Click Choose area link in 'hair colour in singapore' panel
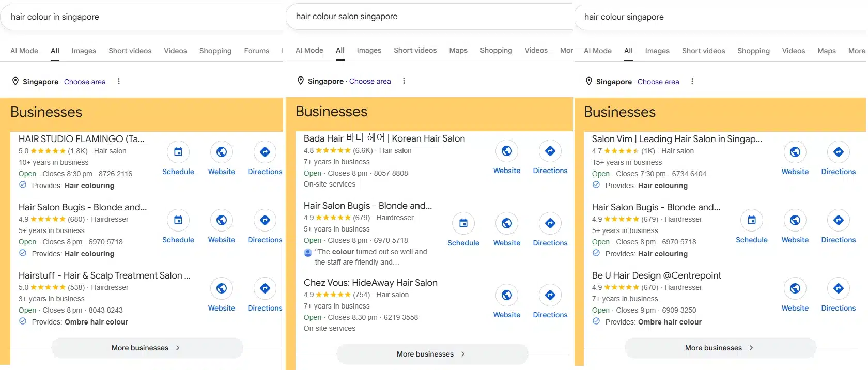The image size is (868, 370). point(85,82)
